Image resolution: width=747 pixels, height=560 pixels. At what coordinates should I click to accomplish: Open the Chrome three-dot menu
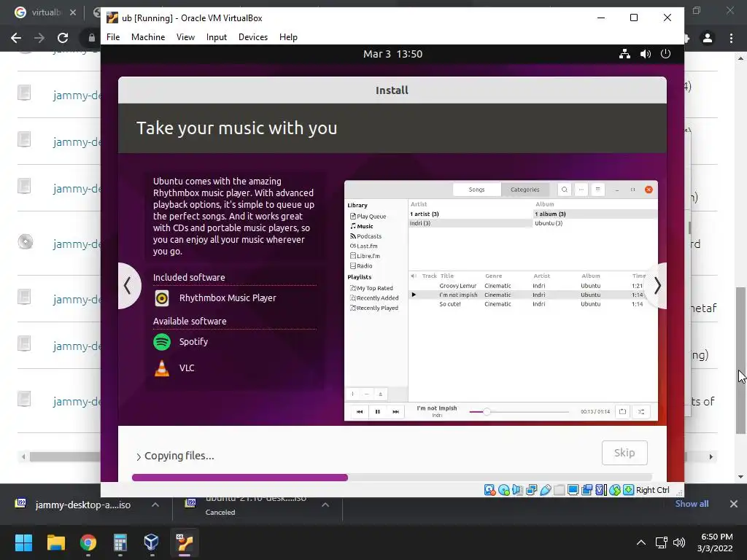pyautogui.click(x=731, y=38)
